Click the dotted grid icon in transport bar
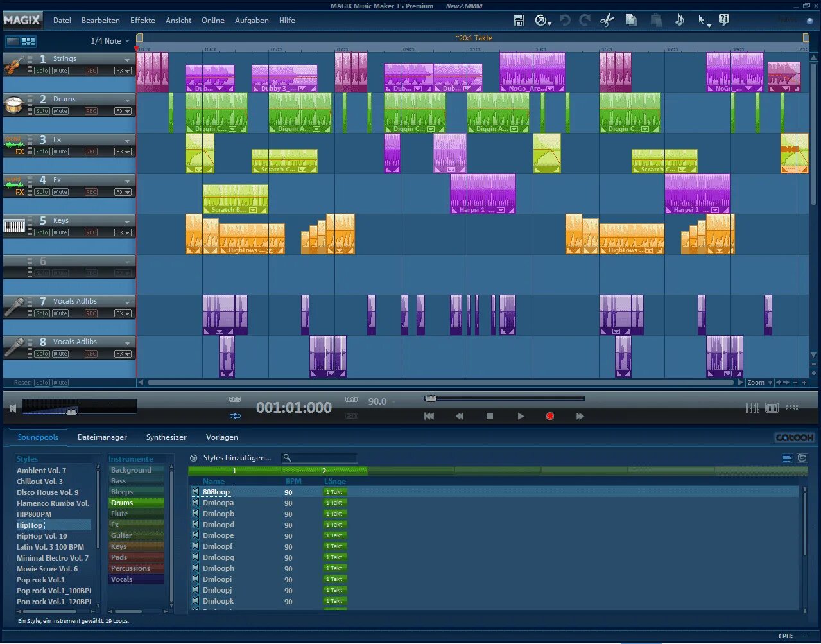The image size is (821, 644). [792, 408]
